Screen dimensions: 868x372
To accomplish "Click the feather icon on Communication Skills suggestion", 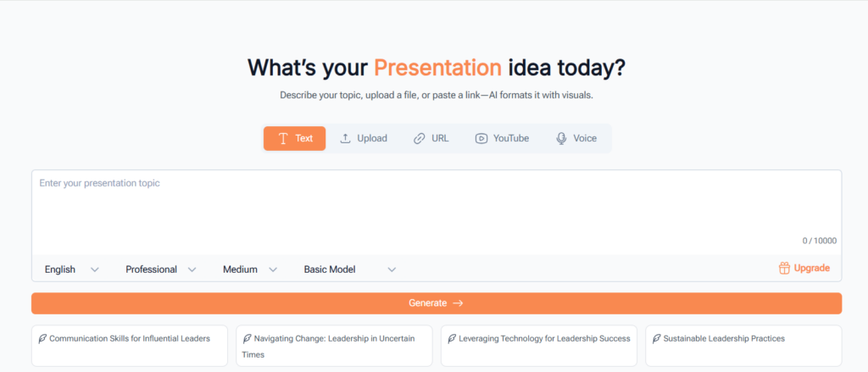I will tap(42, 339).
